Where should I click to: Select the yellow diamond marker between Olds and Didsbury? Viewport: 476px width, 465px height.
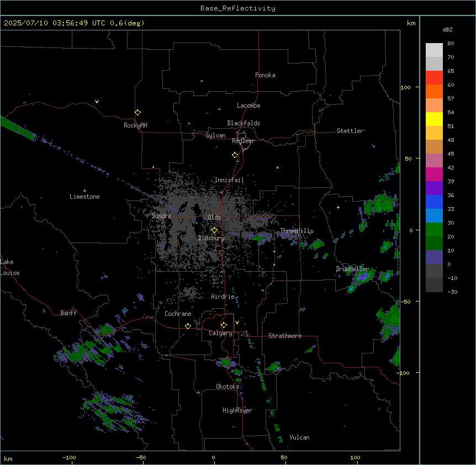coord(214,230)
